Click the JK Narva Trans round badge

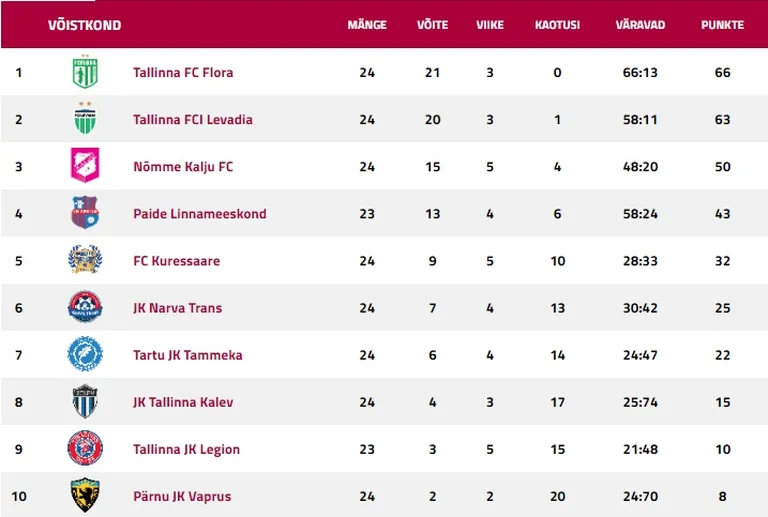(85, 306)
